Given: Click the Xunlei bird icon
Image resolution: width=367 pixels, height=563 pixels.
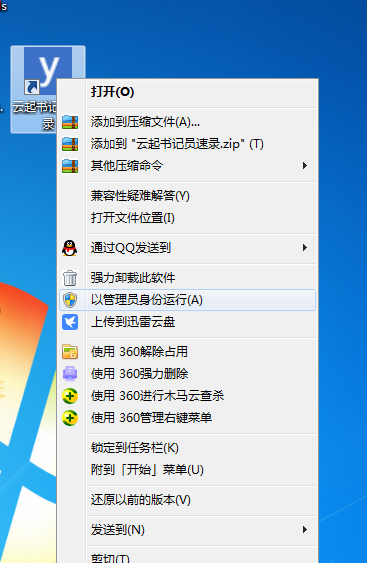Looking at the screenshot, I should pyautogui.click(x=70, y=322).
